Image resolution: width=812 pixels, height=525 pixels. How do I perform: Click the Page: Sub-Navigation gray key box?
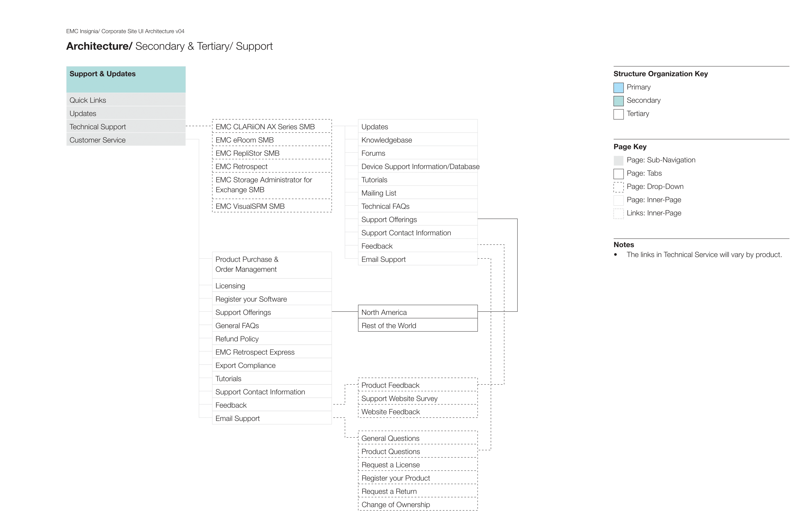pyautogui.click(x=618, y=161)
